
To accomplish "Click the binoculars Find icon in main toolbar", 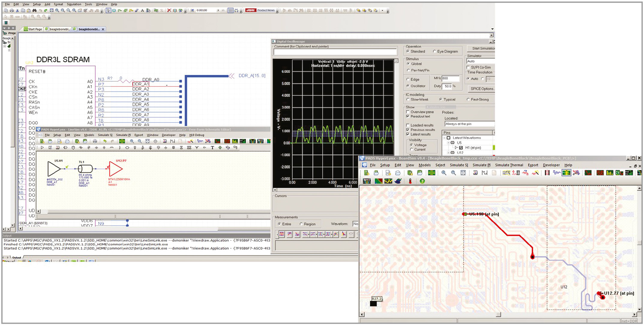I will pyautogui.click(x=35, y=10).
